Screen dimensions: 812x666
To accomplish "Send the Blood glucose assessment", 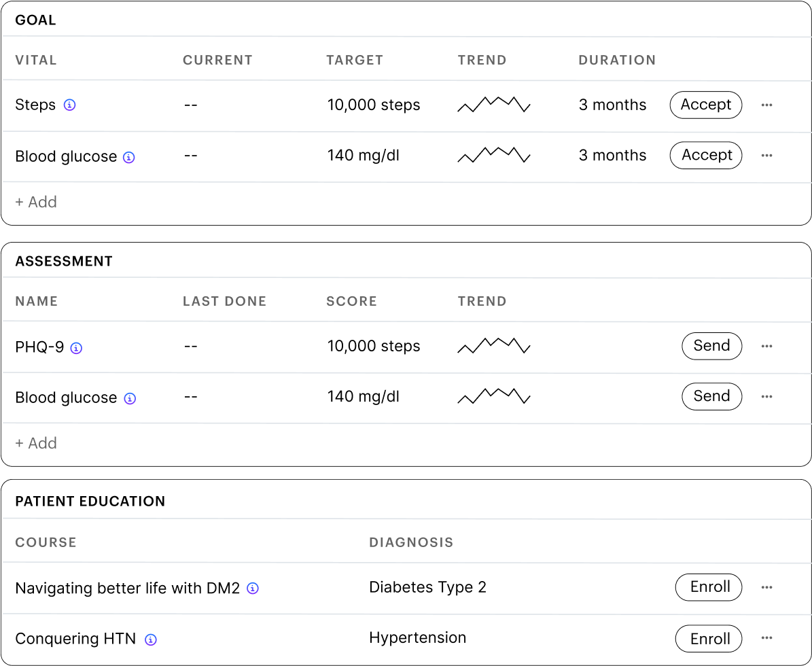I will pyautogui.click(x=711, y=397).
